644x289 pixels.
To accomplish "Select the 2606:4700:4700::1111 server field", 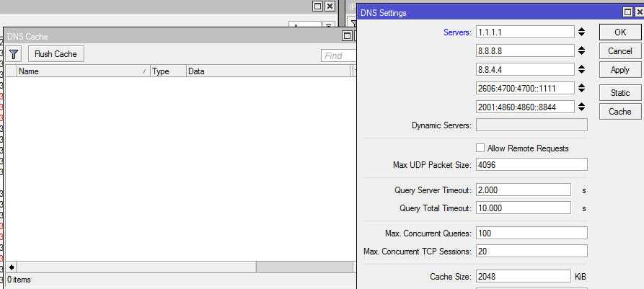I will pos(525,88).
